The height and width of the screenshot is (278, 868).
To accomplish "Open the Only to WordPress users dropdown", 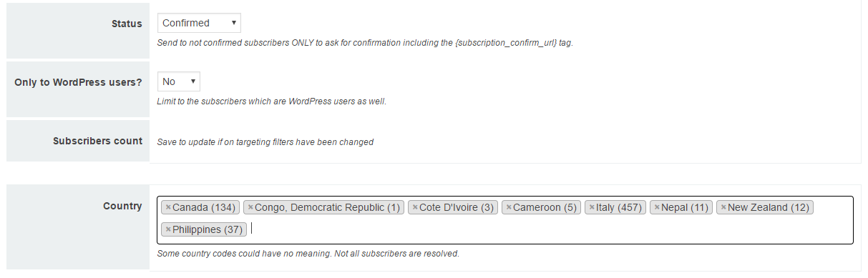I will coord(179,81).
